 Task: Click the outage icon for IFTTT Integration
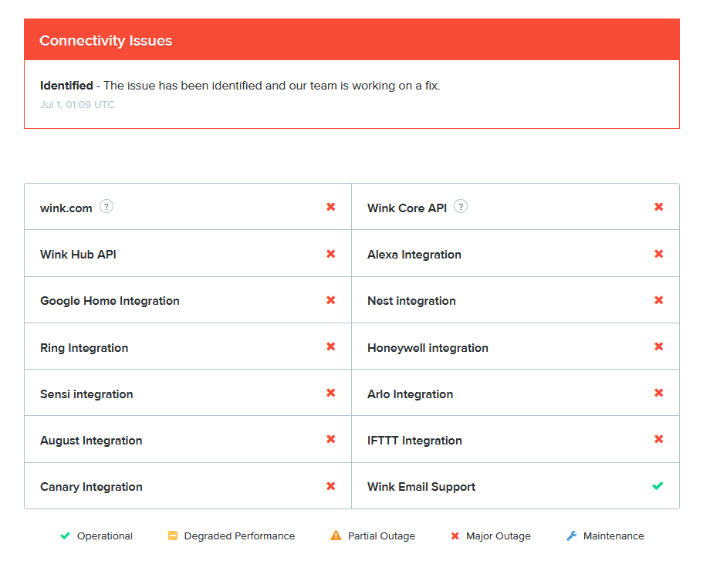coord(659,439)
